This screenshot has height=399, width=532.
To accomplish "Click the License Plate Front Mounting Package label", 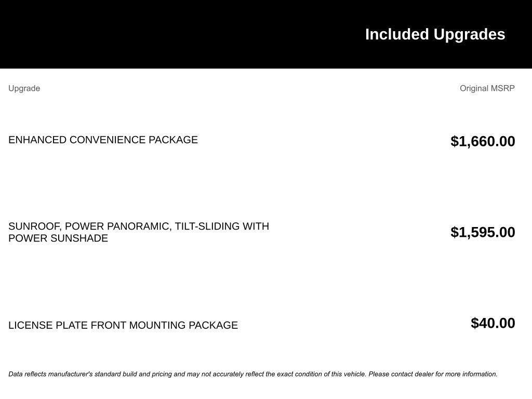I will point(123,325).
